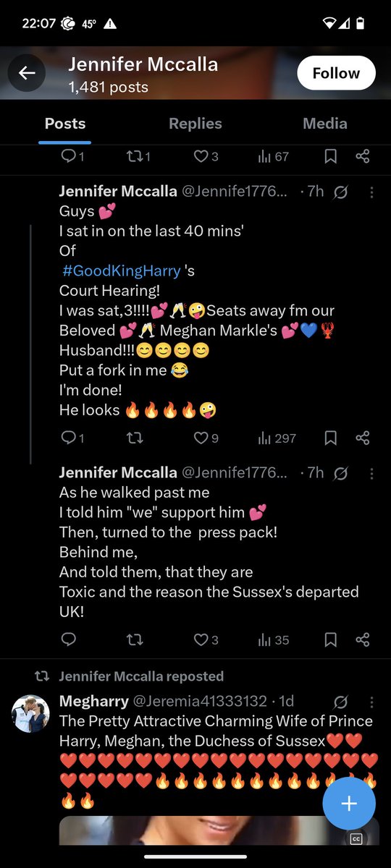Image resolution: width=391 pixels, height=868 pixels.
Task: Reply to the 'As he walked past me' post
Action: coord(69,639)
